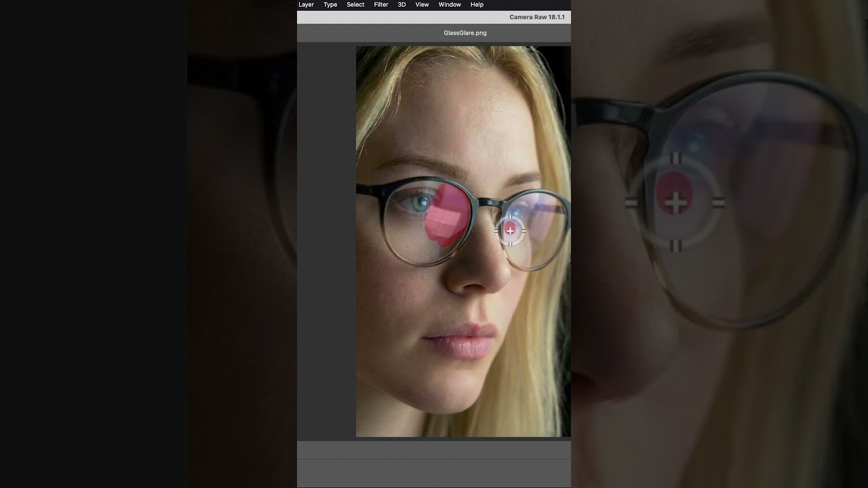Open the Window menu
The height and width of the screenshot is (488, 868).
pos(450,5)
